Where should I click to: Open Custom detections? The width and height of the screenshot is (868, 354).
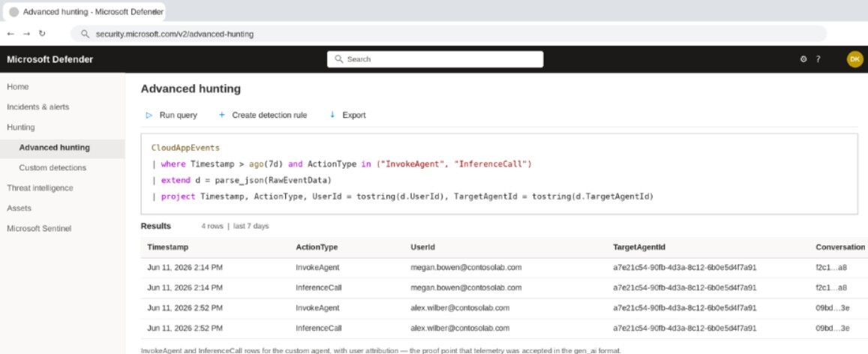53,167
